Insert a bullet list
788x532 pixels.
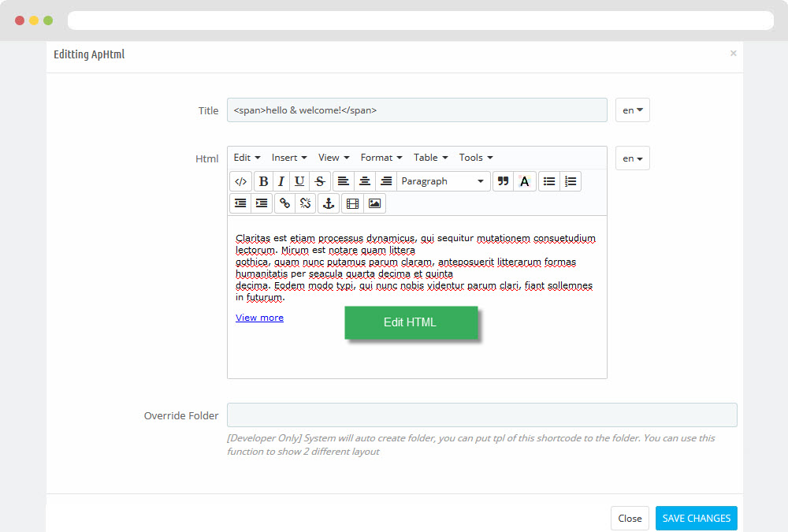[549, 181]
